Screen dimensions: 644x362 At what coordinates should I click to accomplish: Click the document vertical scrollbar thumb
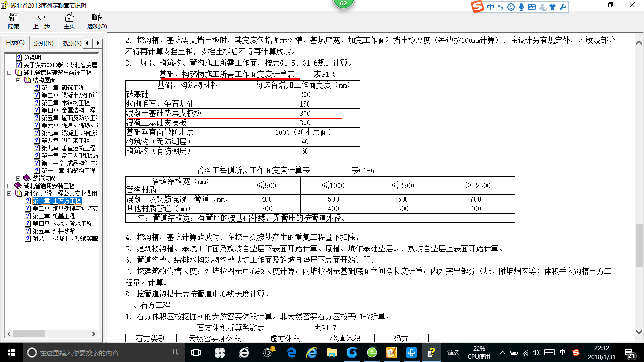pos(639,246)
